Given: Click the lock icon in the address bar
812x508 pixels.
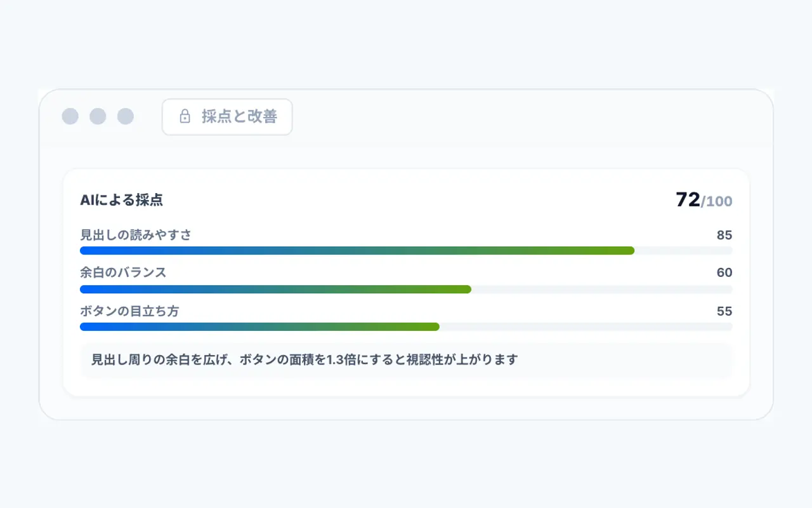Looking at the screenshot, I should point(185,117).
